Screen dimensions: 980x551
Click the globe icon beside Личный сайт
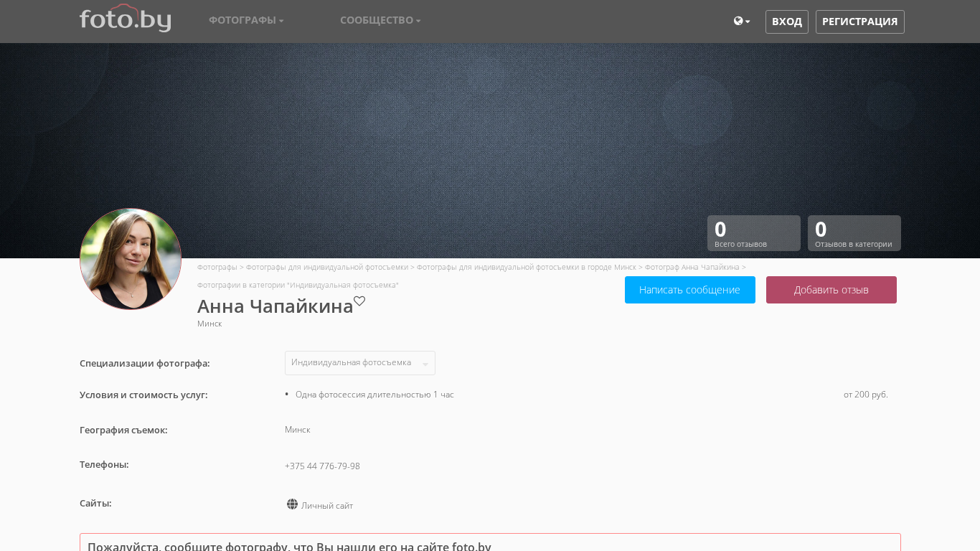(292, 504)
